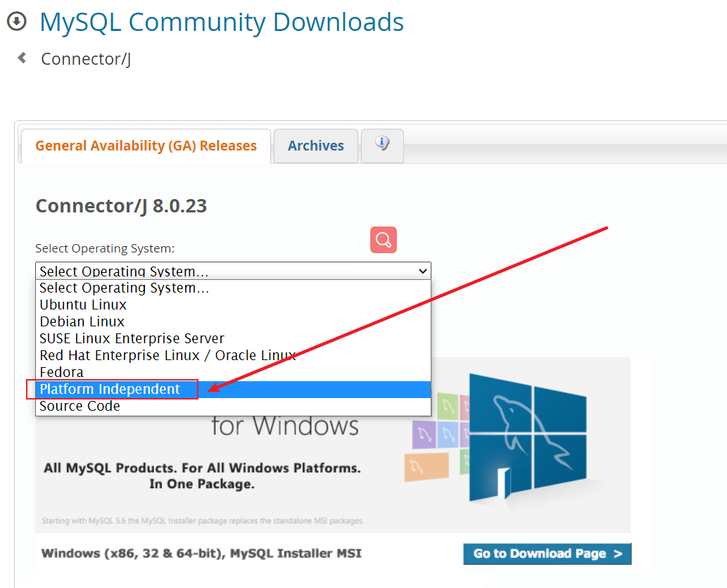This screenshot has width=727, height=588.
Task: Open MySQL Community Downloads heading link
Action: [222, 23]
